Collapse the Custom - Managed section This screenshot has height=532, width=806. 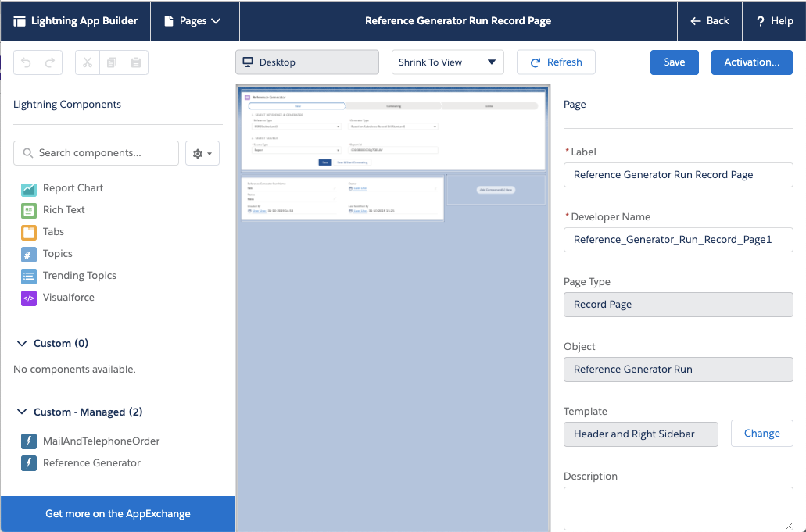click(22, 412)
